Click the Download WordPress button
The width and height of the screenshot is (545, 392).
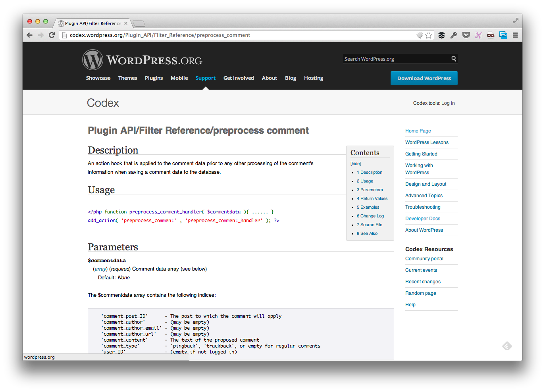424,78
